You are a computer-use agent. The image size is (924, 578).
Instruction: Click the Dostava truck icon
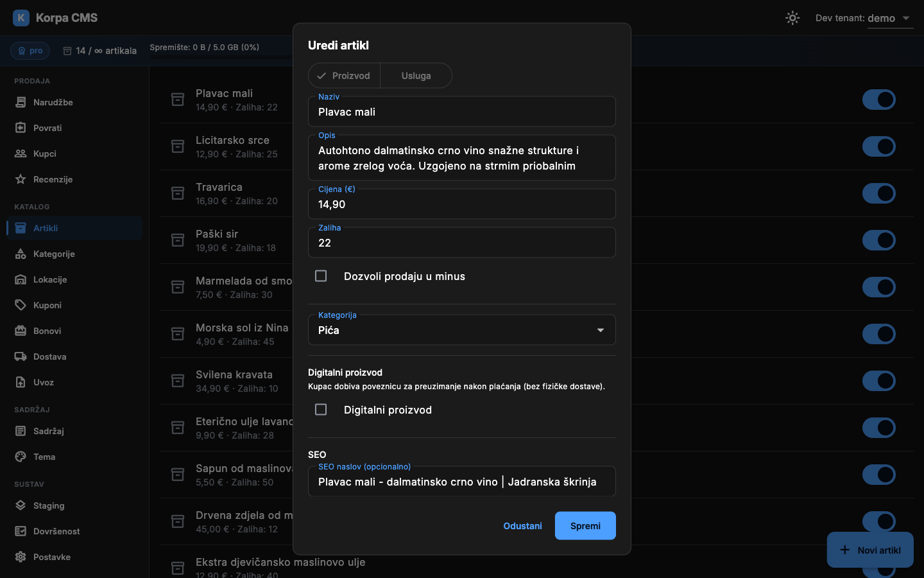pos(21,356)
